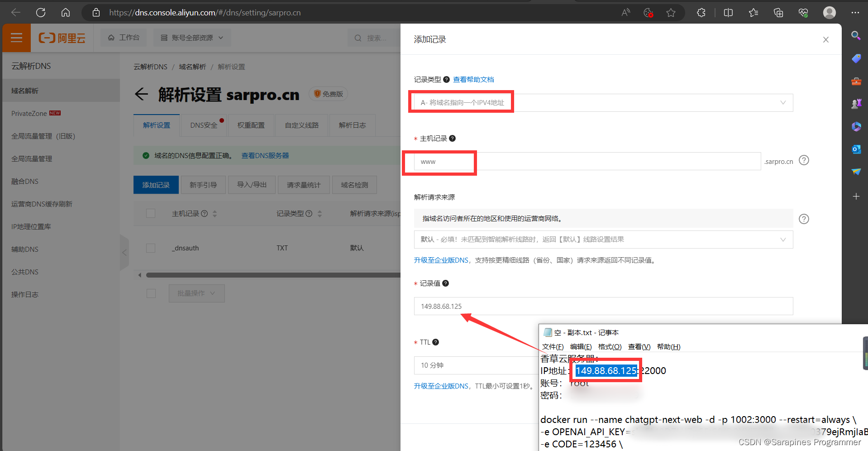Expand 账号全部资源 dropdown
The width and height of the screenshot is (868, 451).
click(192, 38)
